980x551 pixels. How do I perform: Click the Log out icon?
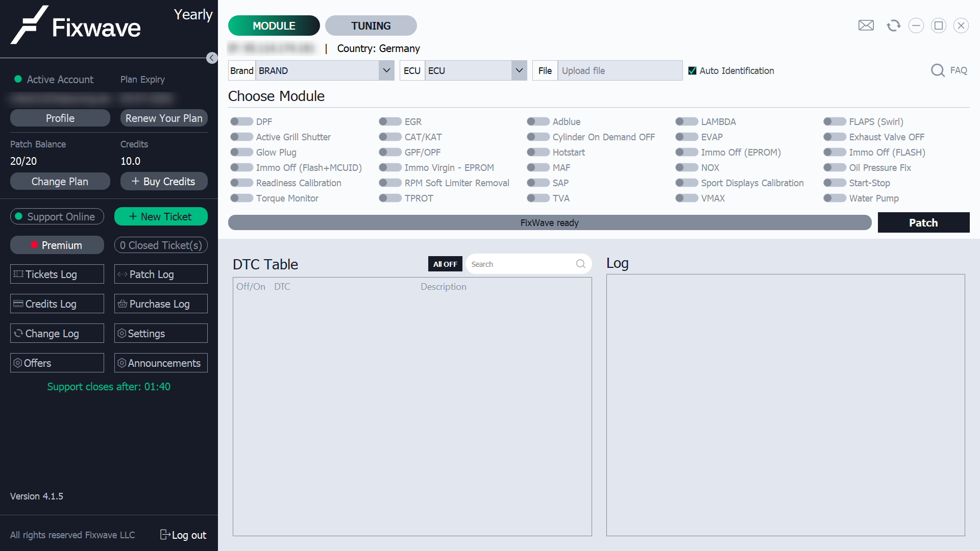(x=165, y=534)
